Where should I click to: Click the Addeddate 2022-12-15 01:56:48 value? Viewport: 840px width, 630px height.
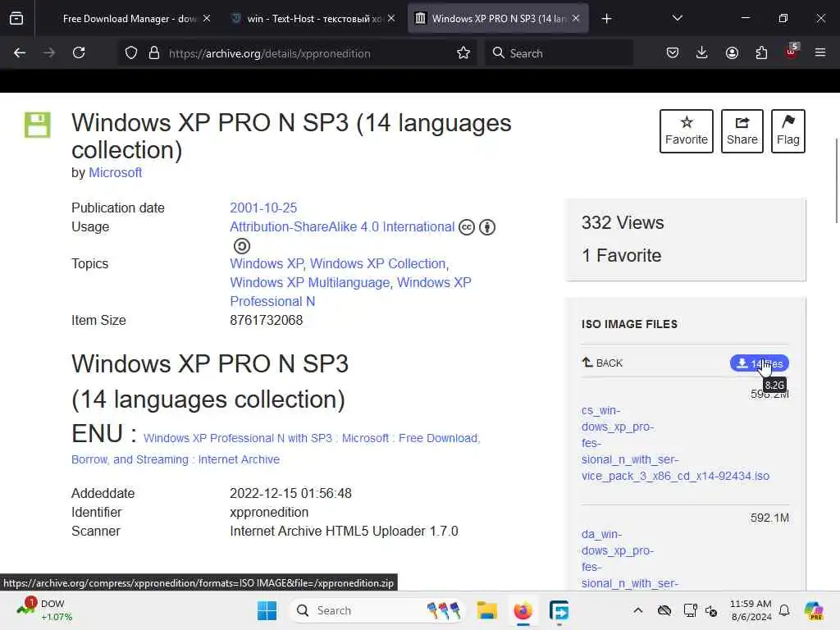pos(290,493)
